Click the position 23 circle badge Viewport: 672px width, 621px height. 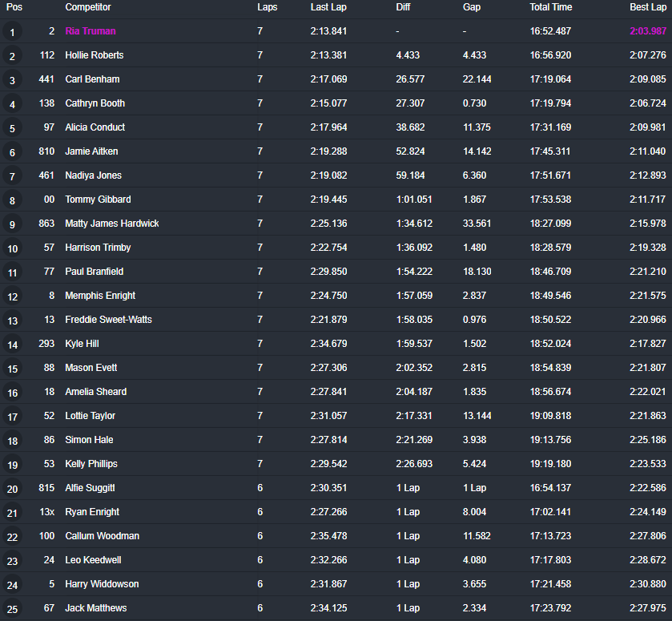[12, 561]
